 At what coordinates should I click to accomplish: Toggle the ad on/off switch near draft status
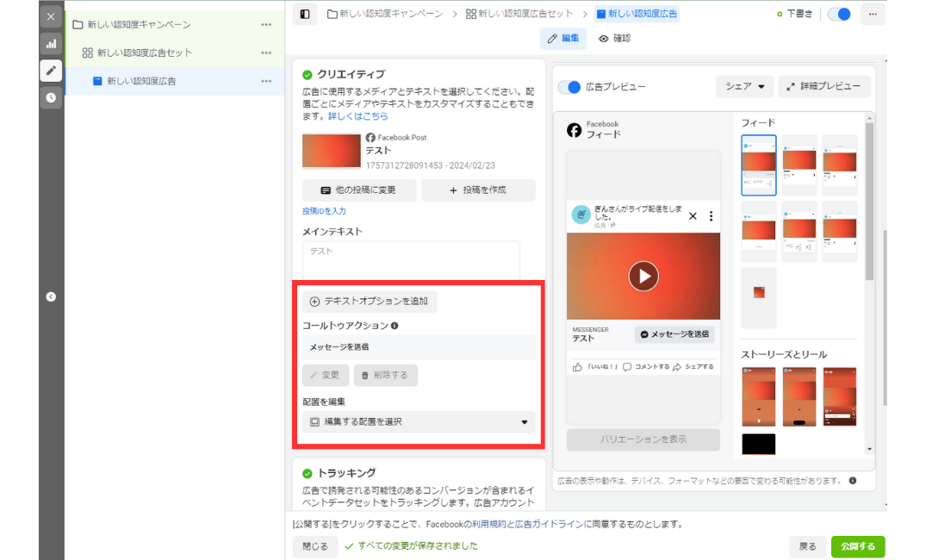pos(838,15)
